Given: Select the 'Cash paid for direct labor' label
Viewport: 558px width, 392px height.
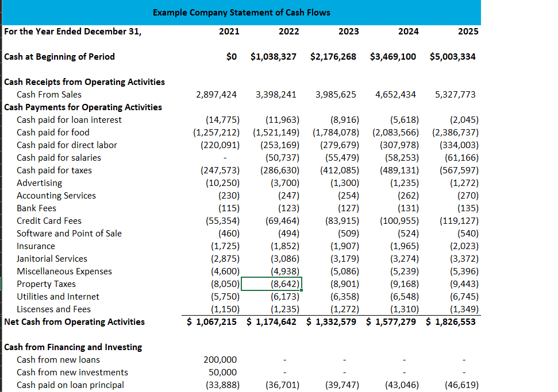Looking at the screenshot, I should point(67,145).
